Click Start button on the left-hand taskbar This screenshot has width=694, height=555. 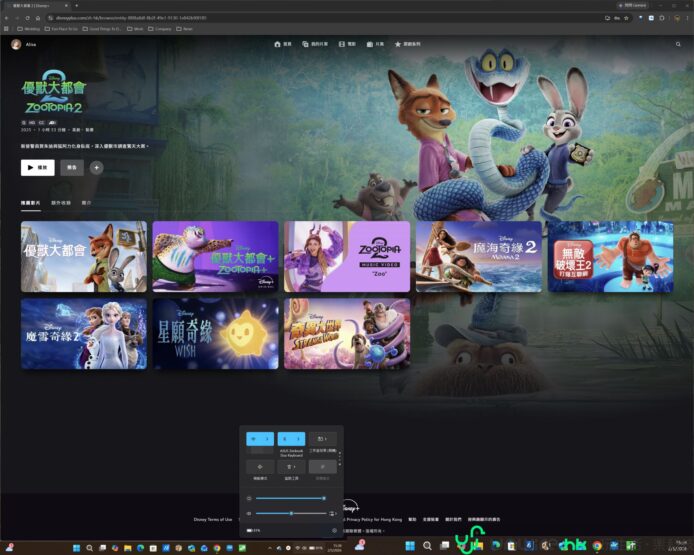pyautogui.click(x=77, y=548)
